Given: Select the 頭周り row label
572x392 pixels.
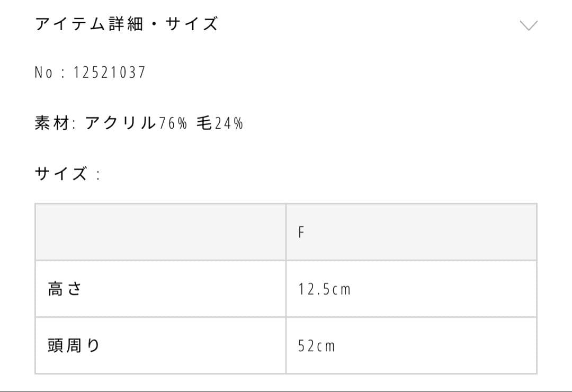Looking at the screenshot, I should tap(74, 346).
